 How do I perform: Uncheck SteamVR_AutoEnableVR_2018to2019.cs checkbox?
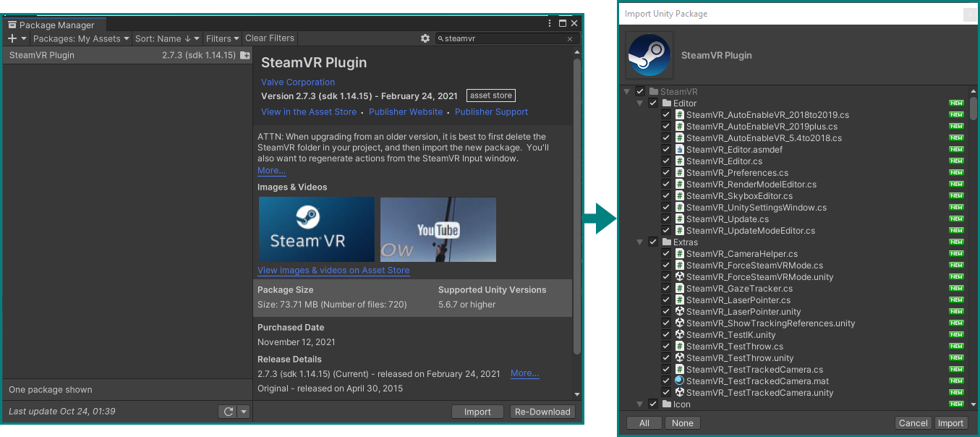pyautogui.click(x=666, y=115)
